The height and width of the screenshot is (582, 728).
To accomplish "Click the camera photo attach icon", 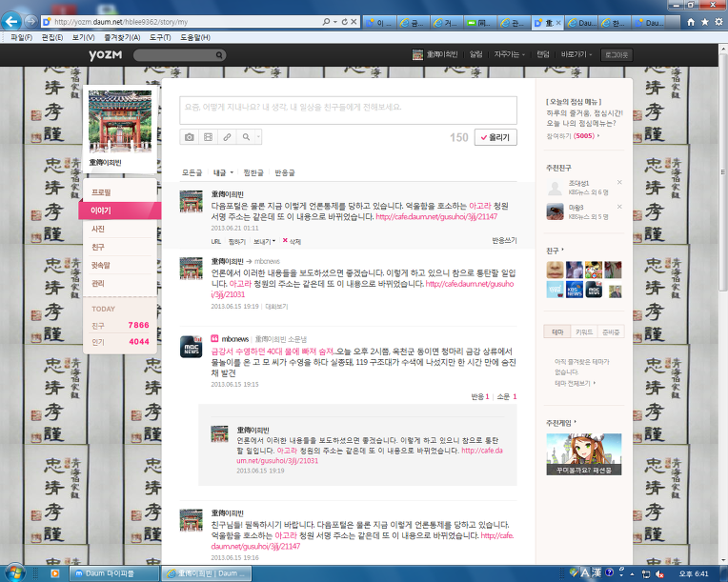I will (189, 137).
